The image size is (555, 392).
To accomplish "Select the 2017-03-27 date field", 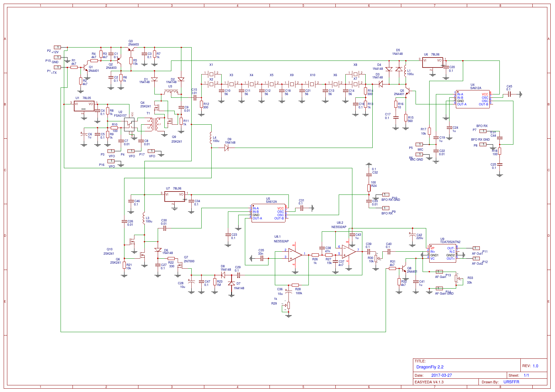I will [441, 375].
